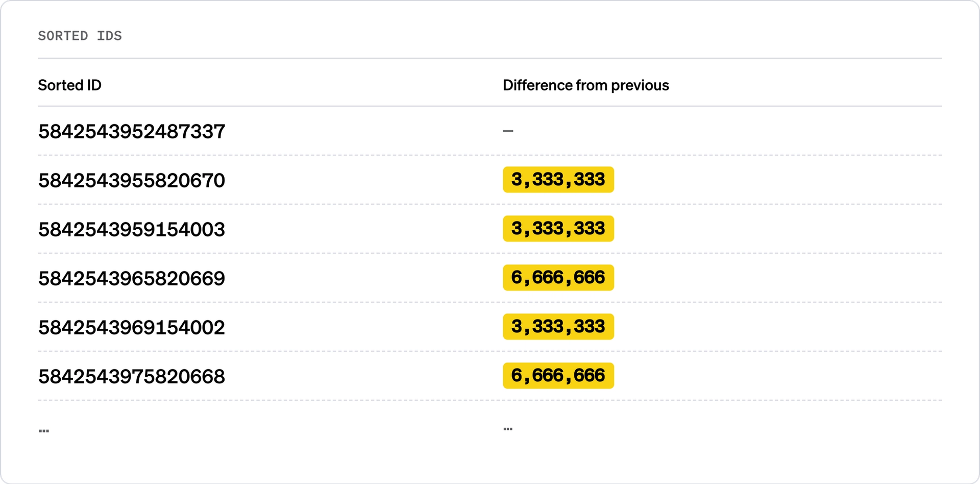Click the dash in the first row's difference cell
This screenshot has width=980, height=484.
tap(508, 131)
